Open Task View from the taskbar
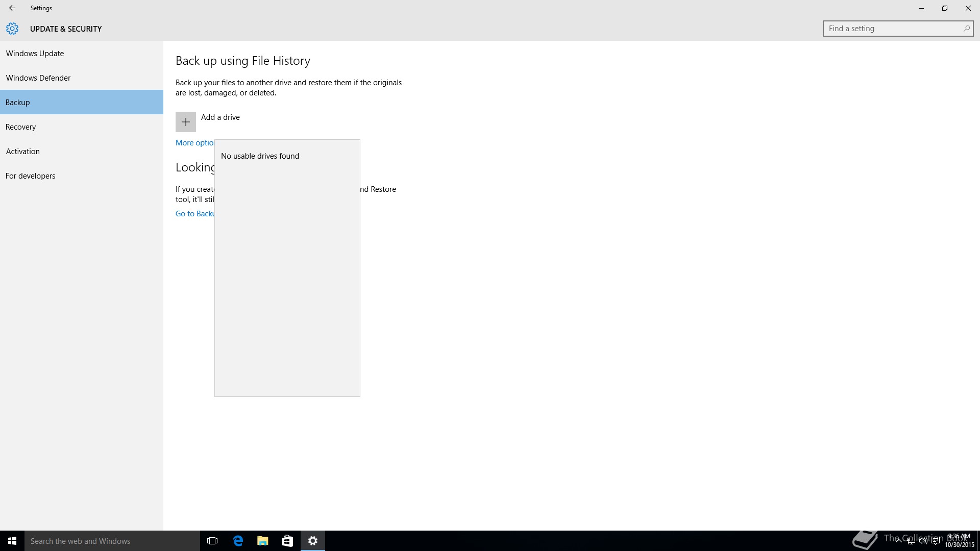 tap(212, 541)
